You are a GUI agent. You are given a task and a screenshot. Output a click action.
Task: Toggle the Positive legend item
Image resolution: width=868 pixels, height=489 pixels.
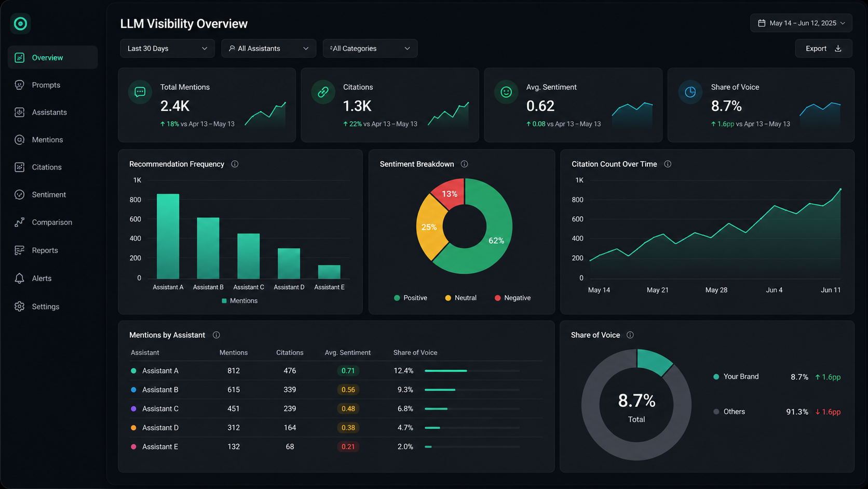click(x=410, y=298)
